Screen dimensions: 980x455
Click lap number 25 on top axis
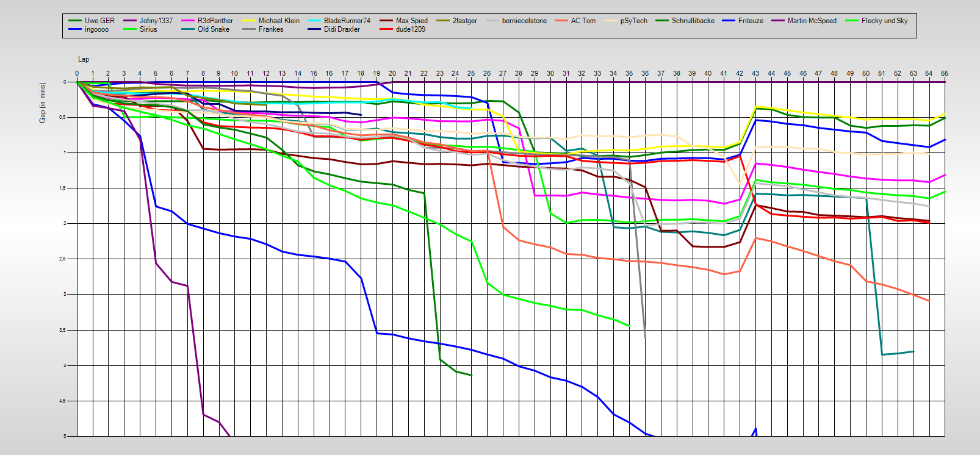pos(471,73)
